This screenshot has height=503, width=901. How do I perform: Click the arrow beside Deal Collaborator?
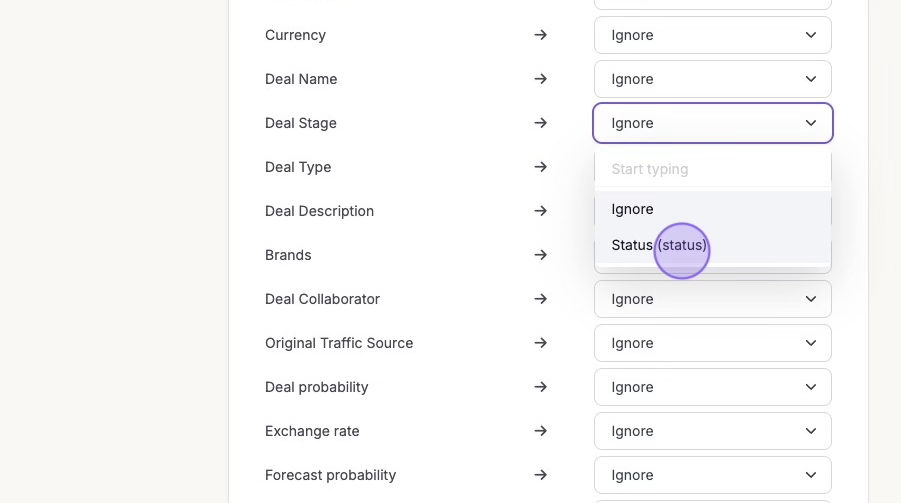click(540, 299)
